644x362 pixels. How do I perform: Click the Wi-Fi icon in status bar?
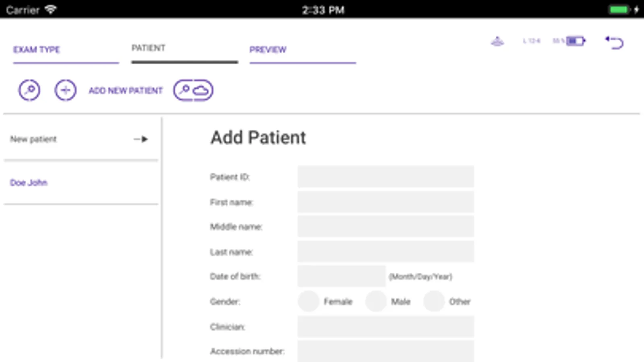tap(50, 9)
